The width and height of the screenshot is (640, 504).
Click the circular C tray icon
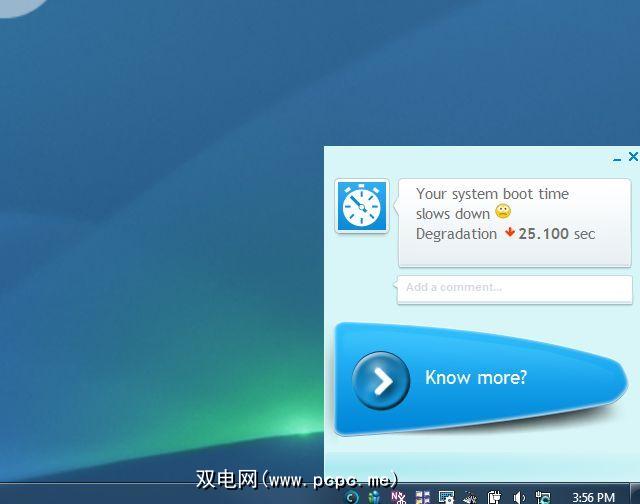pyautogui.click(x=352, y=497)
